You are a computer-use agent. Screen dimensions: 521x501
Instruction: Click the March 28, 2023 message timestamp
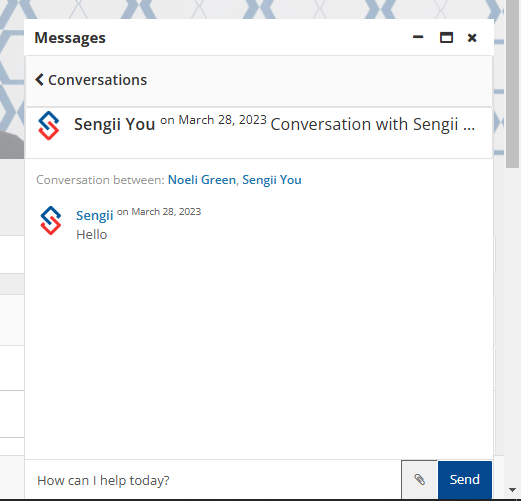pyautogui.click(x=159, y=212)
